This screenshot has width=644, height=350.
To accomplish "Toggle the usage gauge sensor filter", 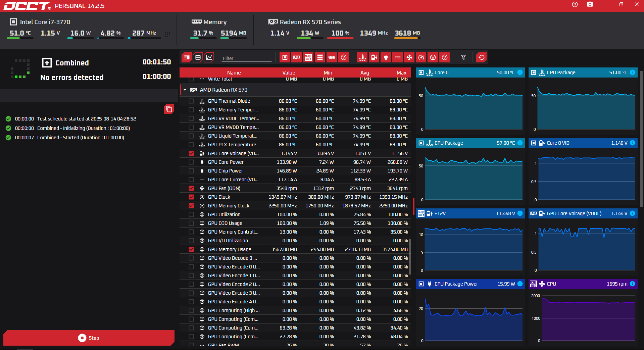I will (x=433, y=57).
